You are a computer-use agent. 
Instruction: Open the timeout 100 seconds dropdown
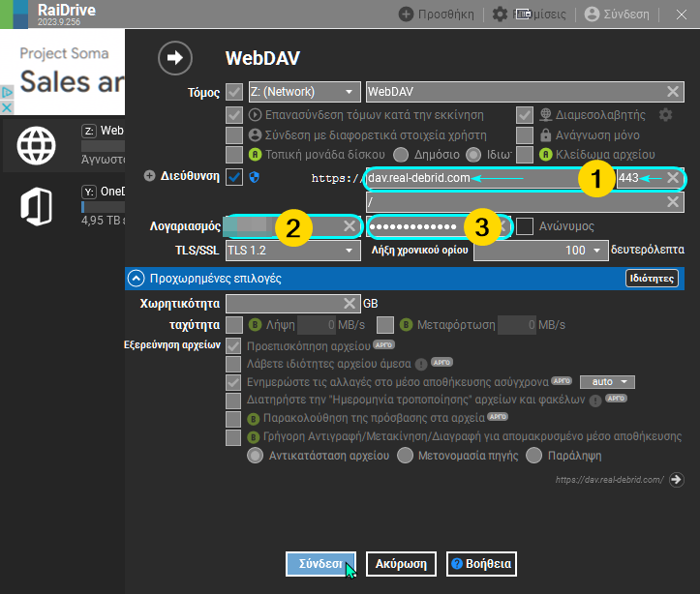[x=540, y=251]
